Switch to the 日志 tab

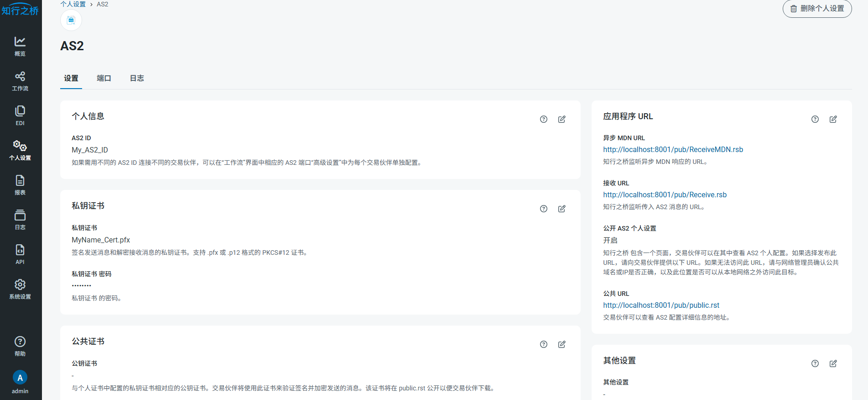[137, 78]
